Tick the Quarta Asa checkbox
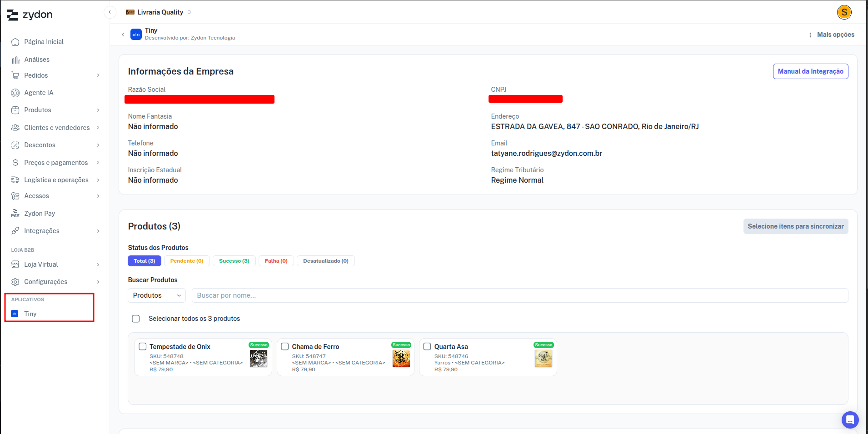This screenshot has width=868, height=434. tap(427, 347)
